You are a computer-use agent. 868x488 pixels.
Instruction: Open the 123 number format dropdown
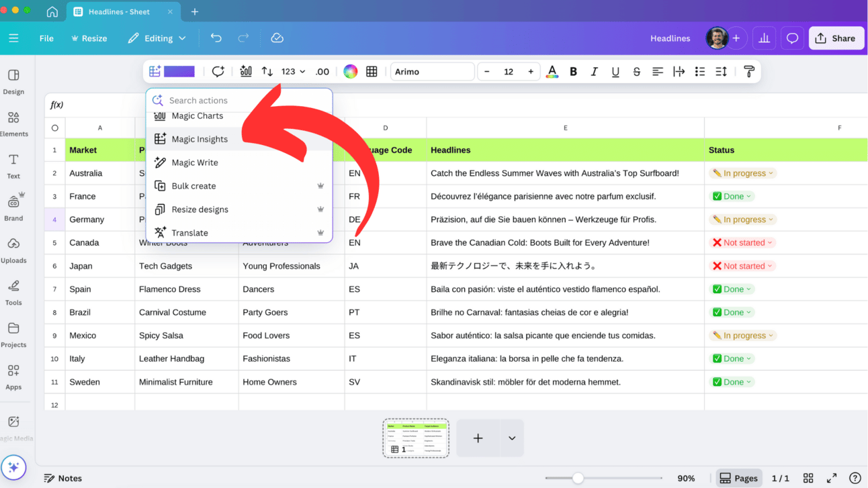pos(293,72)
